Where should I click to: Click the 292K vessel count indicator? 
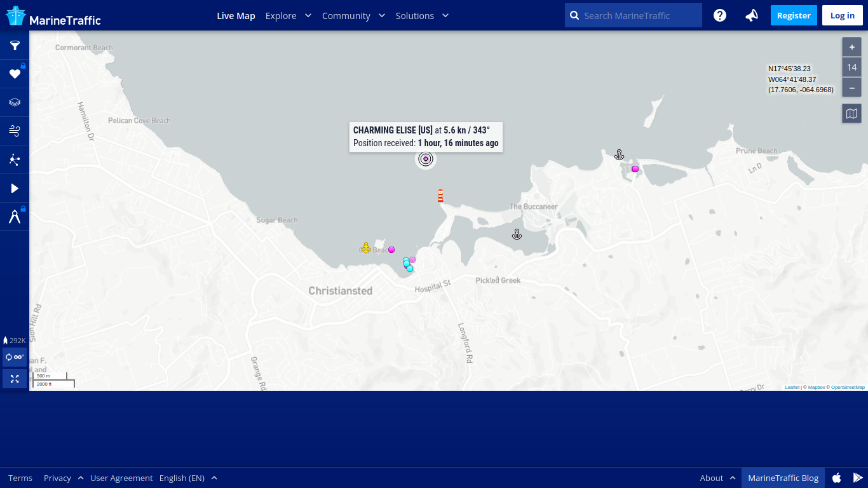click(15, 341)
